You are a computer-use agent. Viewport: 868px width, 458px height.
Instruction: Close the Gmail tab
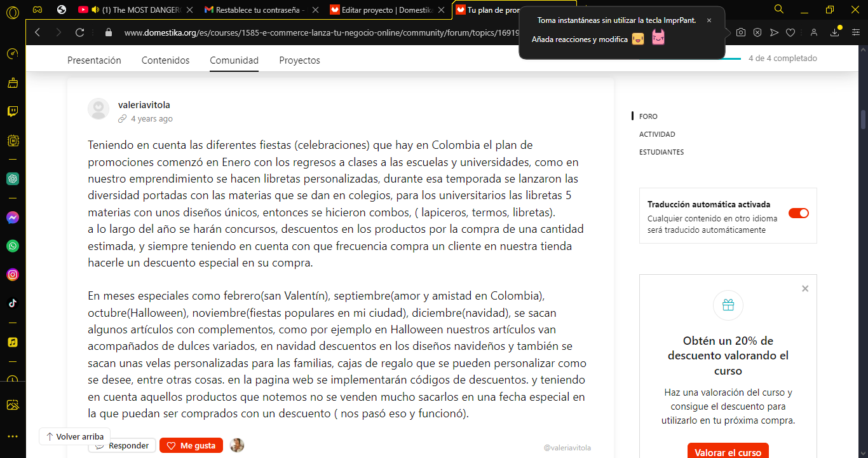tap(315, 10)
